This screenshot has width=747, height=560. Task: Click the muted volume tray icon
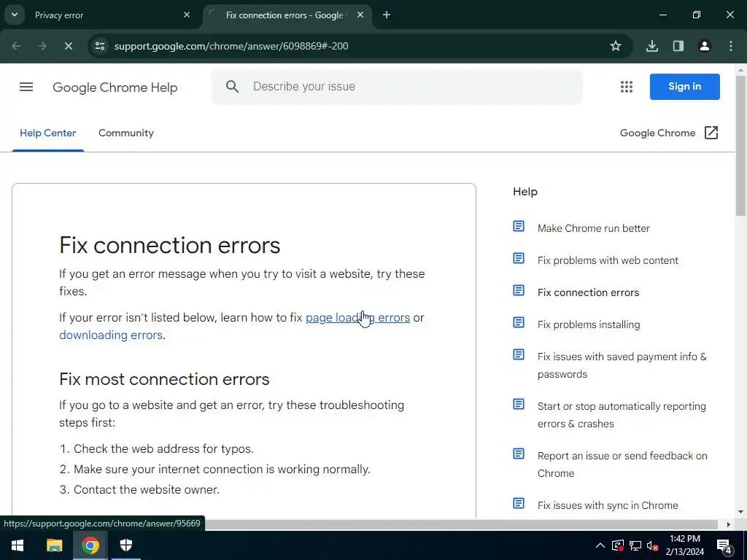(x=652, y=545)
